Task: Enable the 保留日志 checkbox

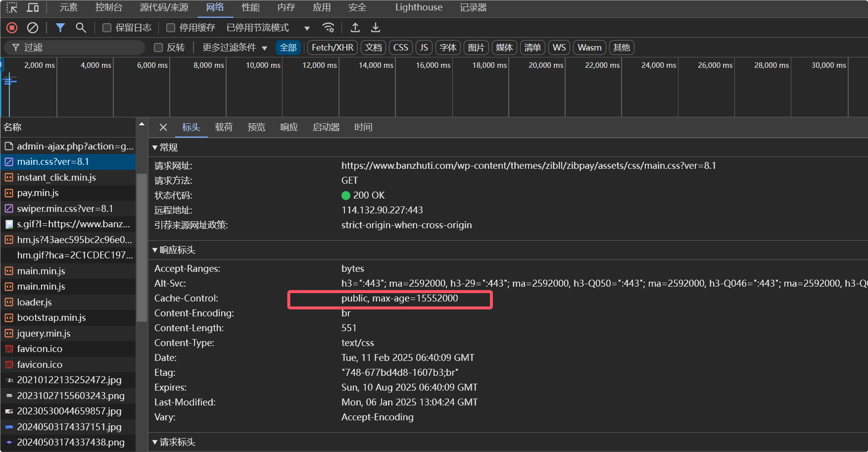Action: pyautogui.click(x=106, y=28)
